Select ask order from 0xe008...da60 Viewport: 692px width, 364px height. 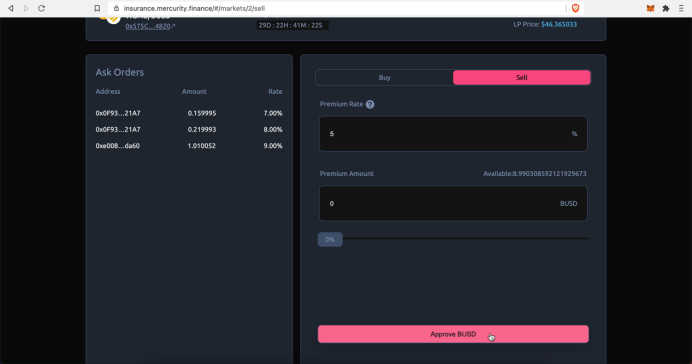click(x=189, y=146)
